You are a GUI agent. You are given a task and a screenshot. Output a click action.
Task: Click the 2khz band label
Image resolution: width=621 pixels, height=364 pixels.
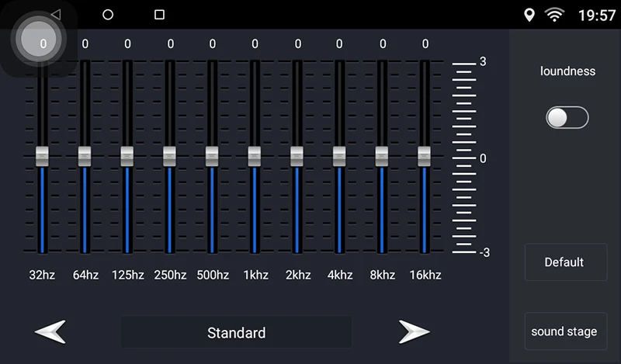tap(298, 275)
